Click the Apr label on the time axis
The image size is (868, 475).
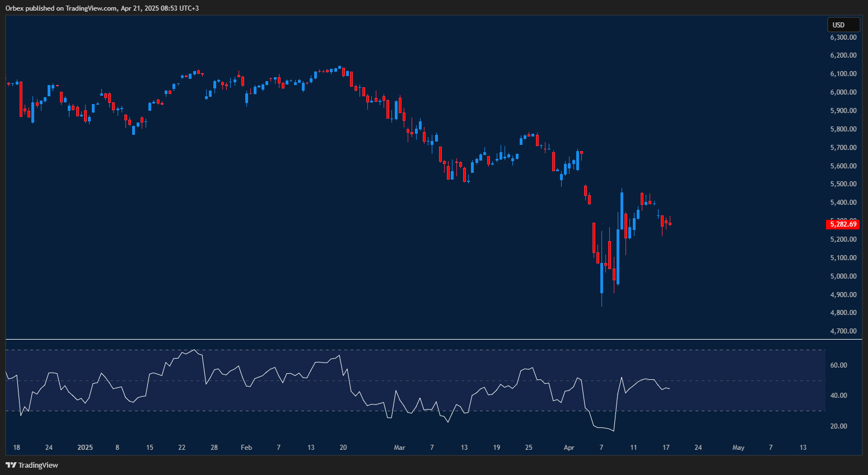tap(569, 448)
